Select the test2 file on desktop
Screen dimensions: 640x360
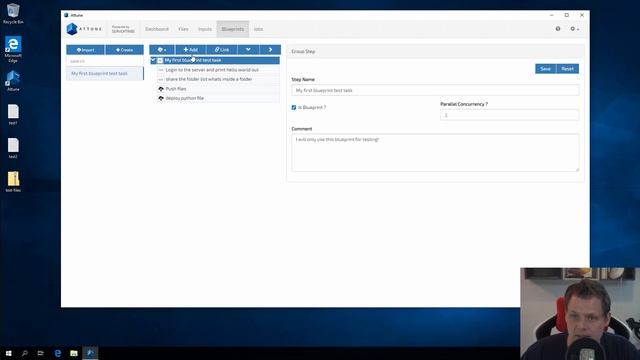pyautogui.click(x=13, y=148)
